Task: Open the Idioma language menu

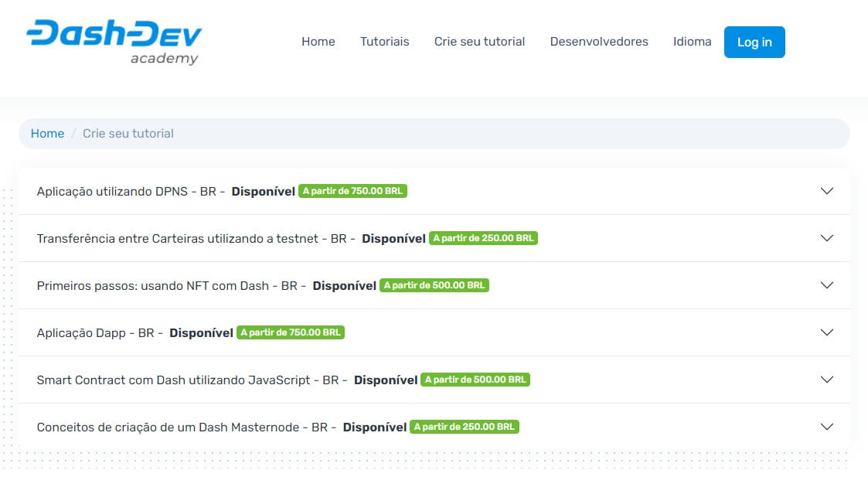Action: tap(692, 42)
